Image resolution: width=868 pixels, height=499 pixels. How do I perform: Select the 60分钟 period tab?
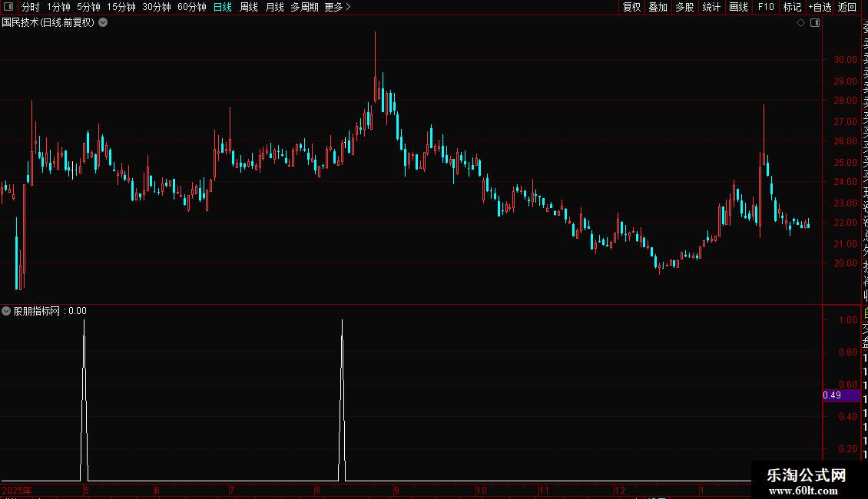coord(192,7)
